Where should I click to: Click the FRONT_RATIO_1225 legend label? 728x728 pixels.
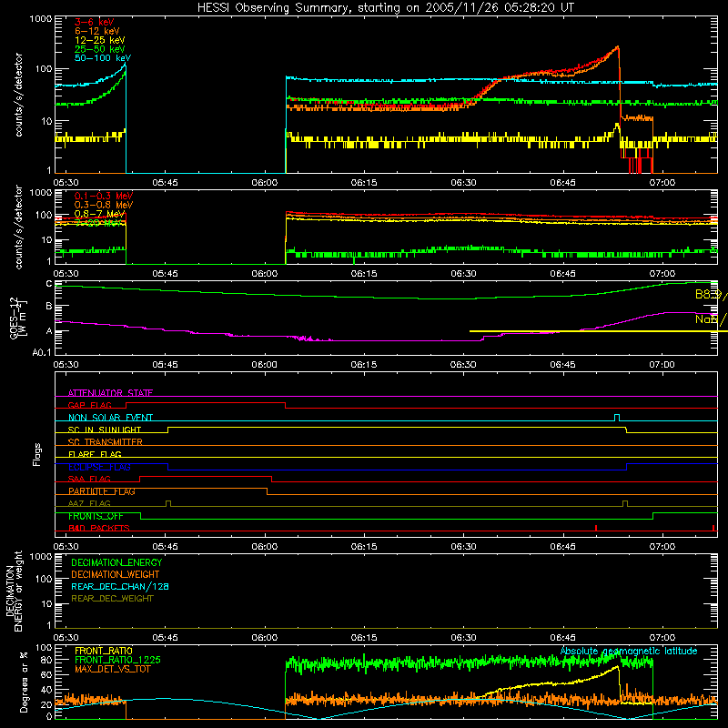tap(117, 660)
